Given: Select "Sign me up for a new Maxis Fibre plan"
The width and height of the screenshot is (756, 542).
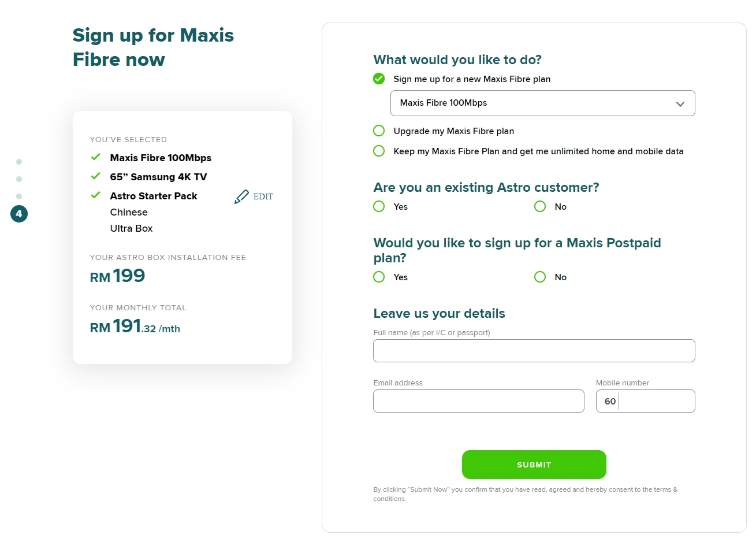Looking at the screenshot, I should (x=379, y=79).
